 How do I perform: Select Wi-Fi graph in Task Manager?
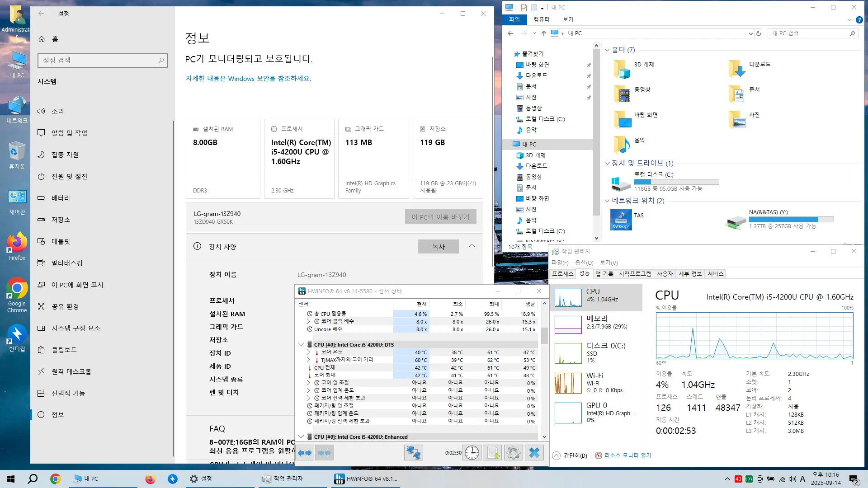568,383
